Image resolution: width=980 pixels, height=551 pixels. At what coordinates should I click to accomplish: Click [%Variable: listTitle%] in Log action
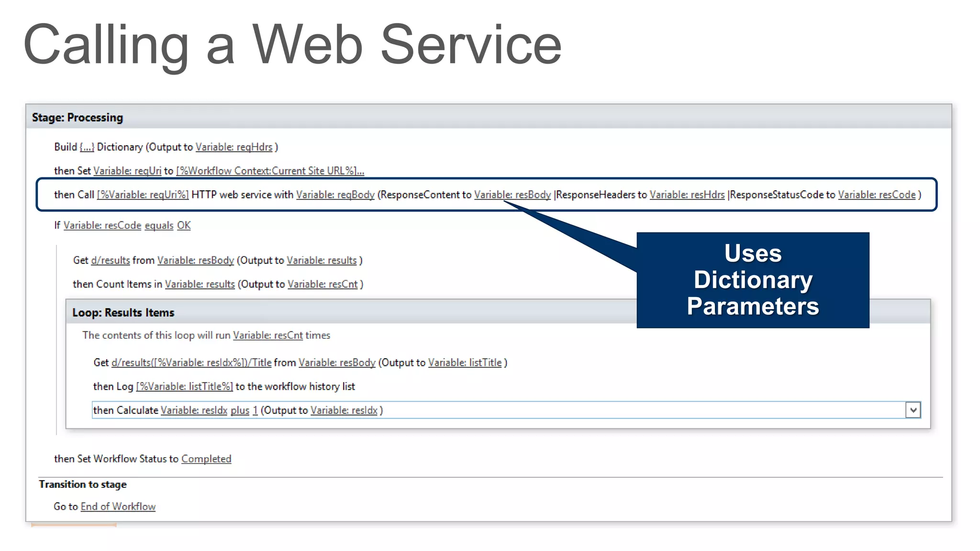tap(184, 386)
